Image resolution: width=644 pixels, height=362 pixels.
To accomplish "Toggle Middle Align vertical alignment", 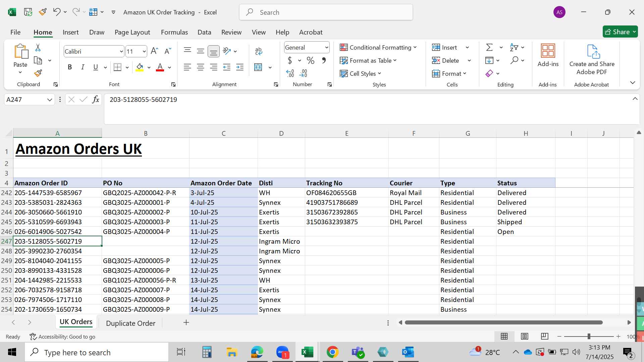I will point(201,51).
